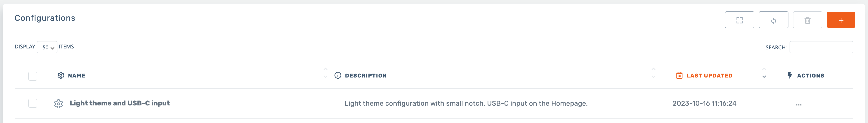
Task: Click the refresh configurations icon
Action: pos(773,20)
